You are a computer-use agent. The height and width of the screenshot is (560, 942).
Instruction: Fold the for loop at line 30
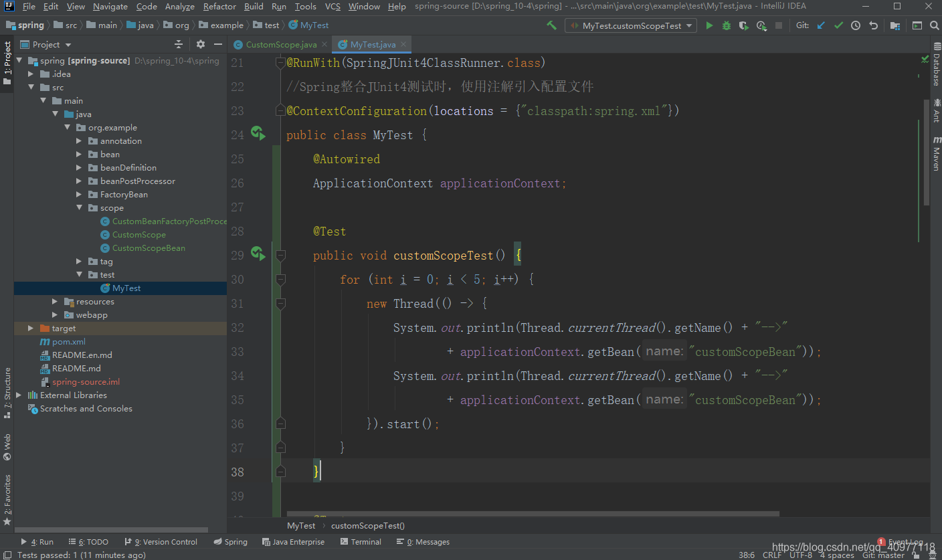[280, 280]
